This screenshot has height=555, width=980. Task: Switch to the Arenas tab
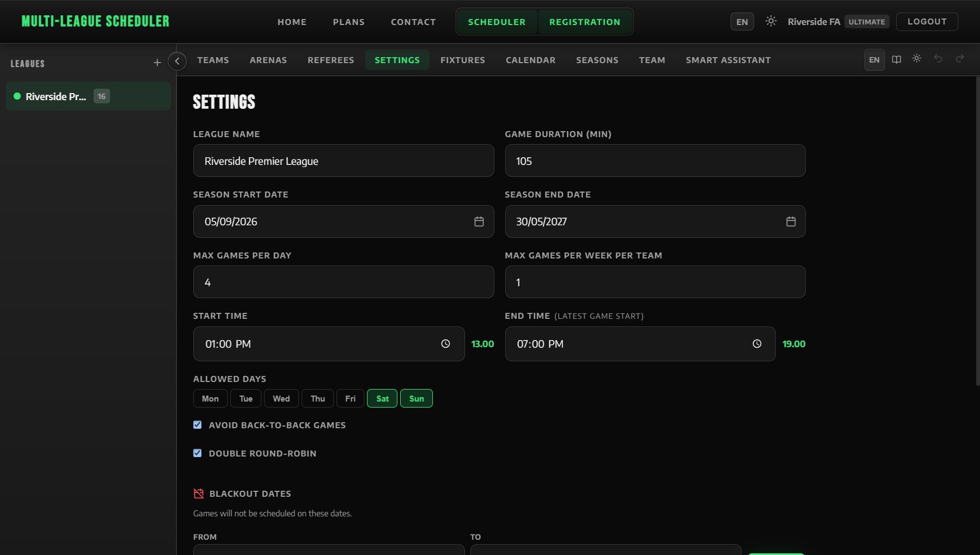coord(268,60)
